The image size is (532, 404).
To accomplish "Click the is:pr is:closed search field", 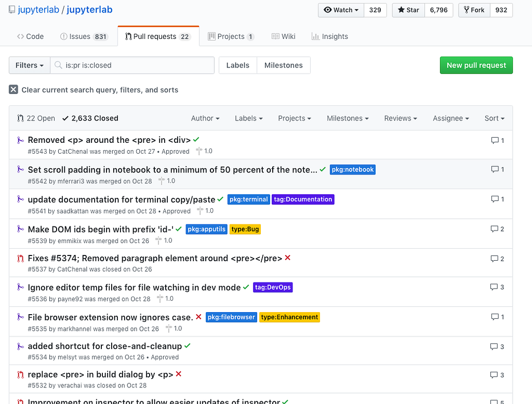I will [132, 65].
